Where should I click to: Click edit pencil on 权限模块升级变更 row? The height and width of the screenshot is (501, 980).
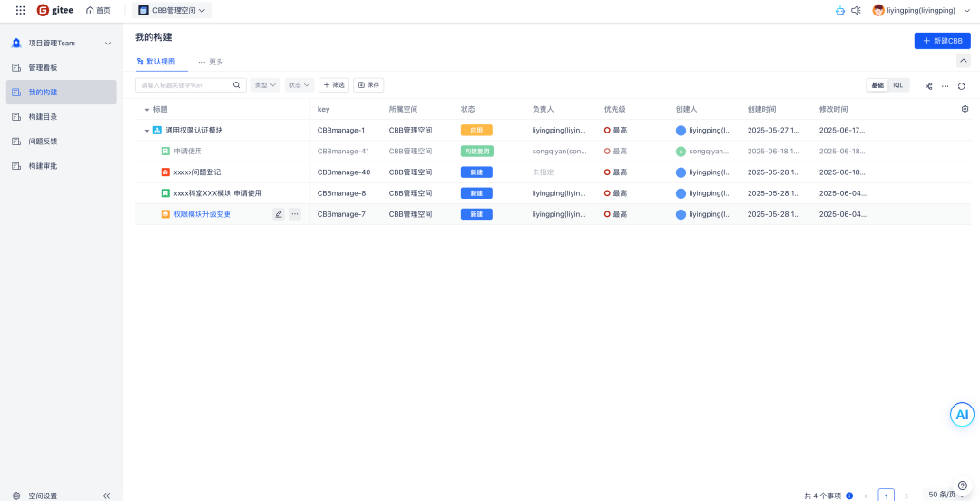tap(279, 214)
